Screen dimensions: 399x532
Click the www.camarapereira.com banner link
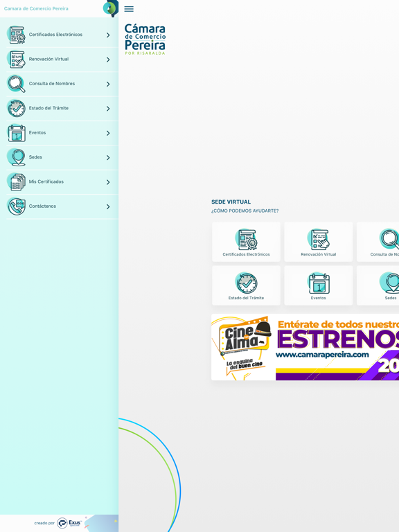coord(322,355)
